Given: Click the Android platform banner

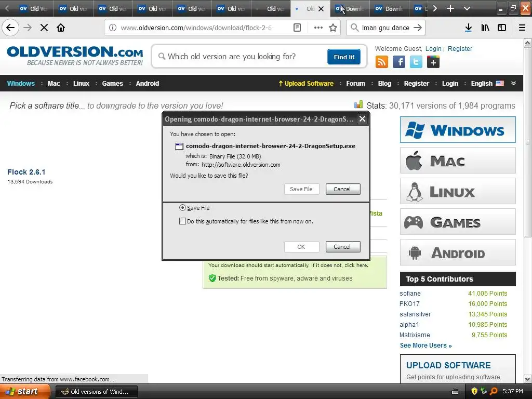Looking at the screenshot, I should (458, 252).
